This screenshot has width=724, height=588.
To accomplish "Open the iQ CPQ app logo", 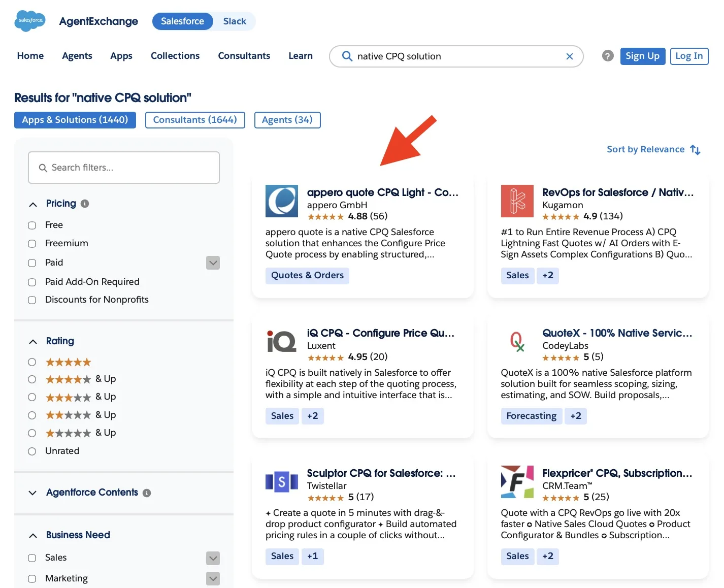I will (x=282, y=341).
